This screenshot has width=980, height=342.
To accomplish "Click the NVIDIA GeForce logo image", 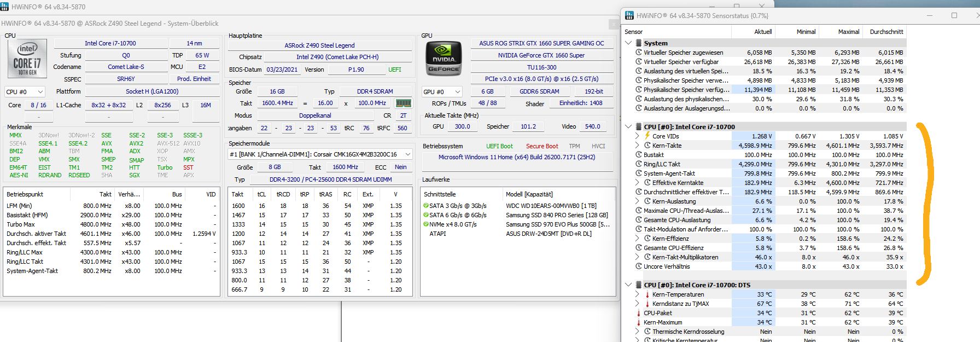I will click(x=444, y=59).
